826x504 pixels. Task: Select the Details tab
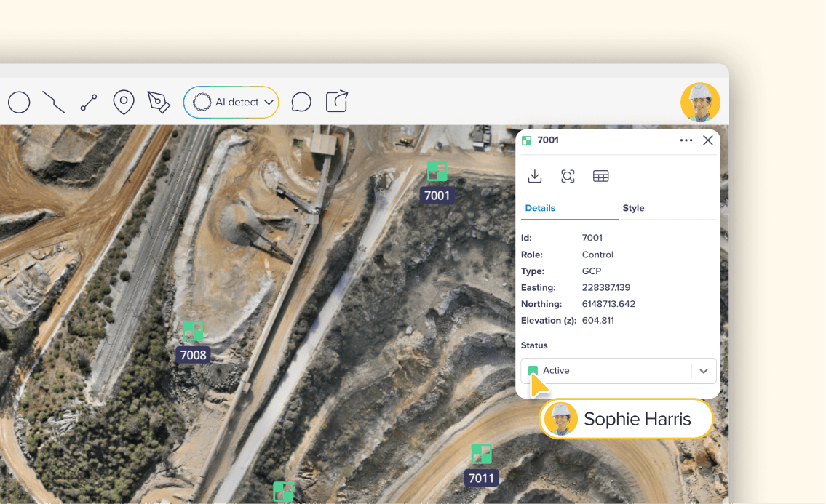[540, 208]
